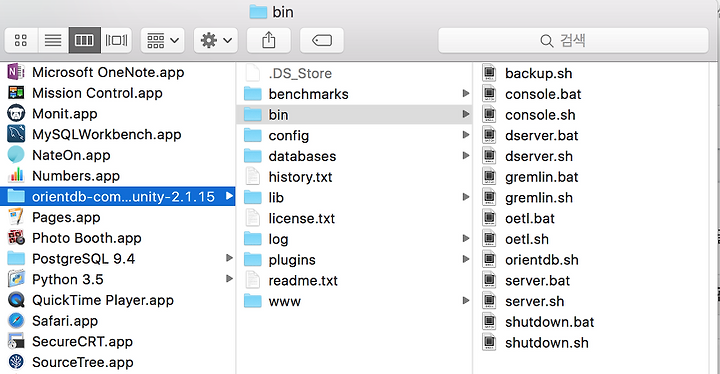Screen dimensions: 720x374
Task: Switch to icon view mode
Action: tap(21, 40)
